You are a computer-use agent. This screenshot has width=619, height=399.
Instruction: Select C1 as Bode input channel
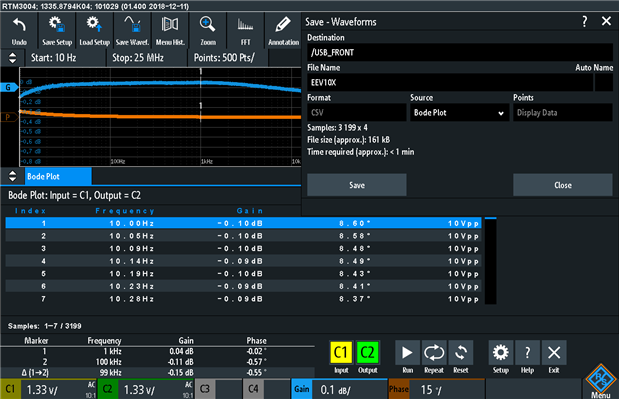pos(341,352)
